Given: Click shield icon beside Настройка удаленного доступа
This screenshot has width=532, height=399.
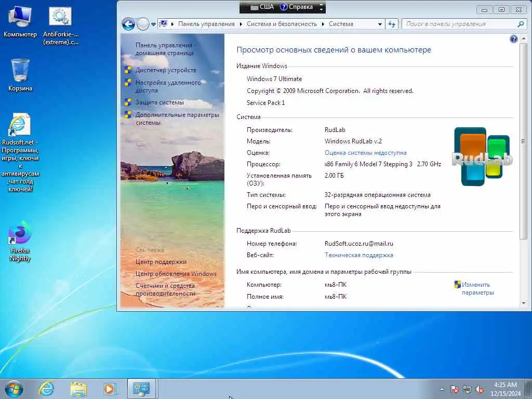Looking at the screenshot, I should pos(128,83).
